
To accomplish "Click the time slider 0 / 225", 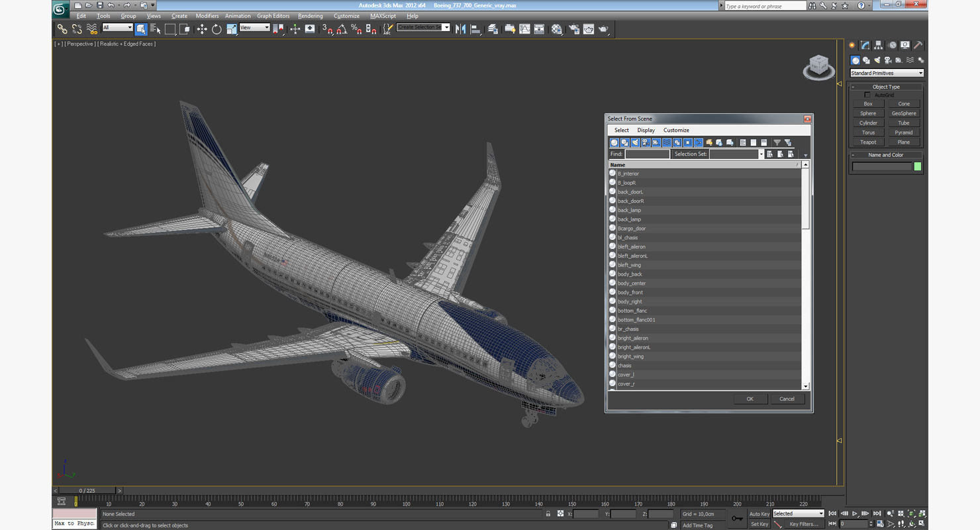I will (x=87, y=491).
